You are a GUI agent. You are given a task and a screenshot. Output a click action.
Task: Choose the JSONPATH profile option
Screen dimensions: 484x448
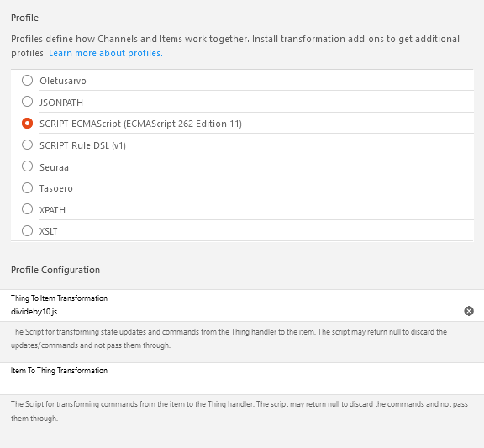point(27,102)
